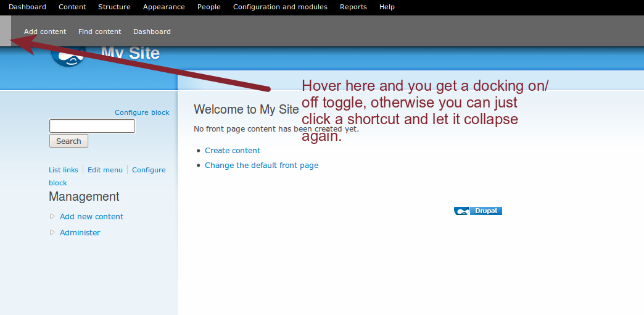The image size is (644, 315).
Task: Open the Reports admin menu
Action: pyautogui.click(x=353, y=7)
